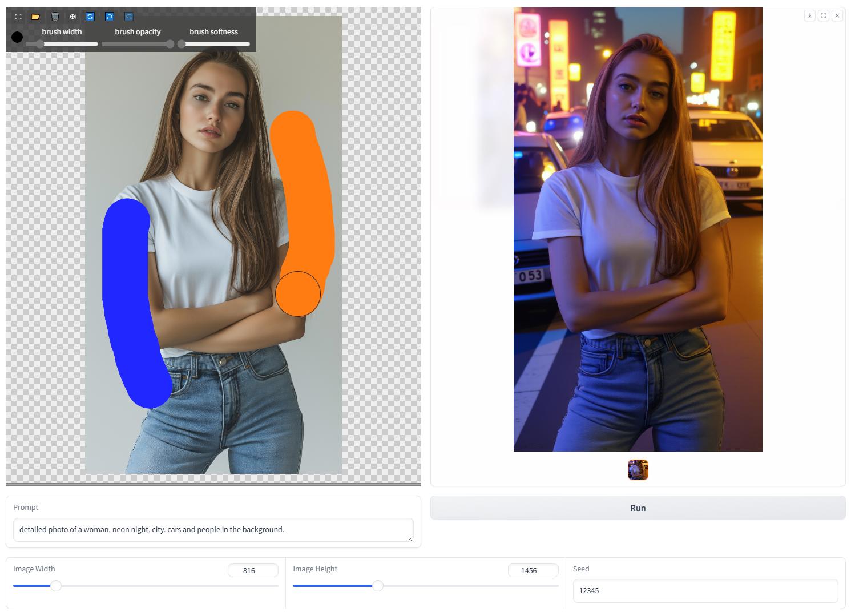The image size is (851, 616).
Task: Undo the last brush stroke
Action: click(109, 17)
